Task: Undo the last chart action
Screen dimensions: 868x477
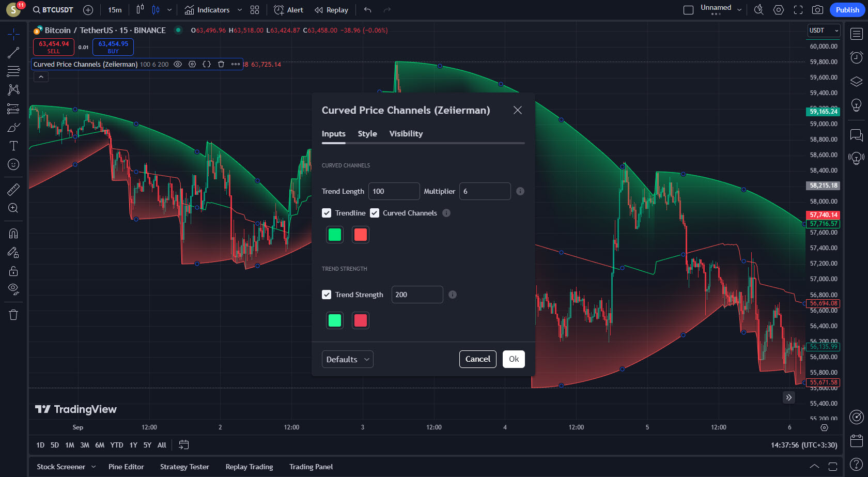Action: [x=367, y=10]
